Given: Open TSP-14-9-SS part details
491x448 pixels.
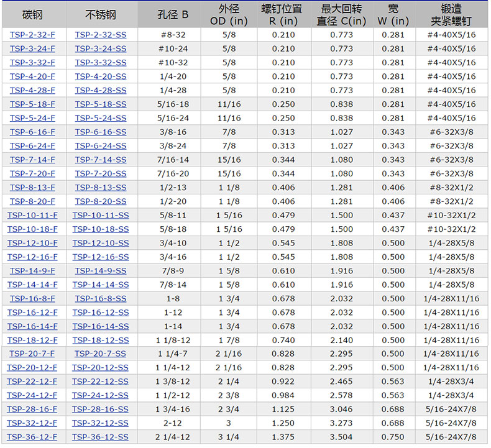Looking at the screenshot, I should [100, 271].
